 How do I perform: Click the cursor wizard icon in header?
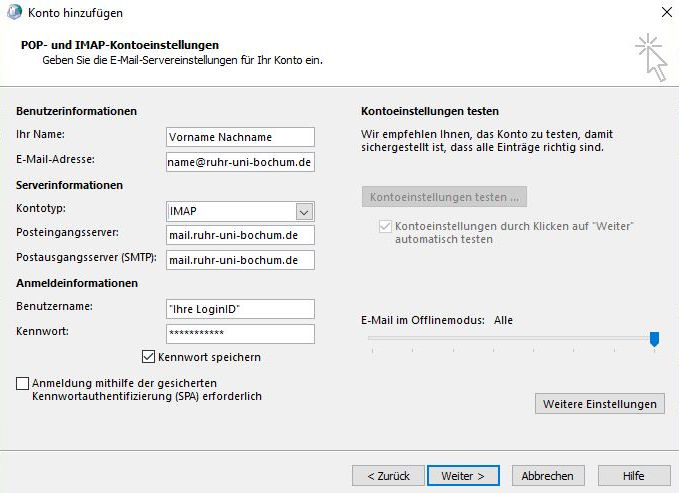[x=649, y=56]
